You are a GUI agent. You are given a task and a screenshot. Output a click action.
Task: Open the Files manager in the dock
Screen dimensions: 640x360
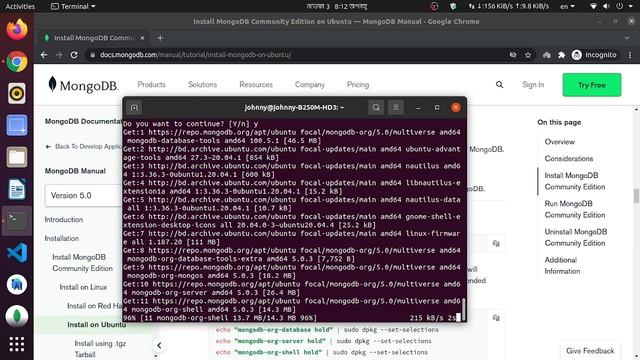[x=17, y=157]
